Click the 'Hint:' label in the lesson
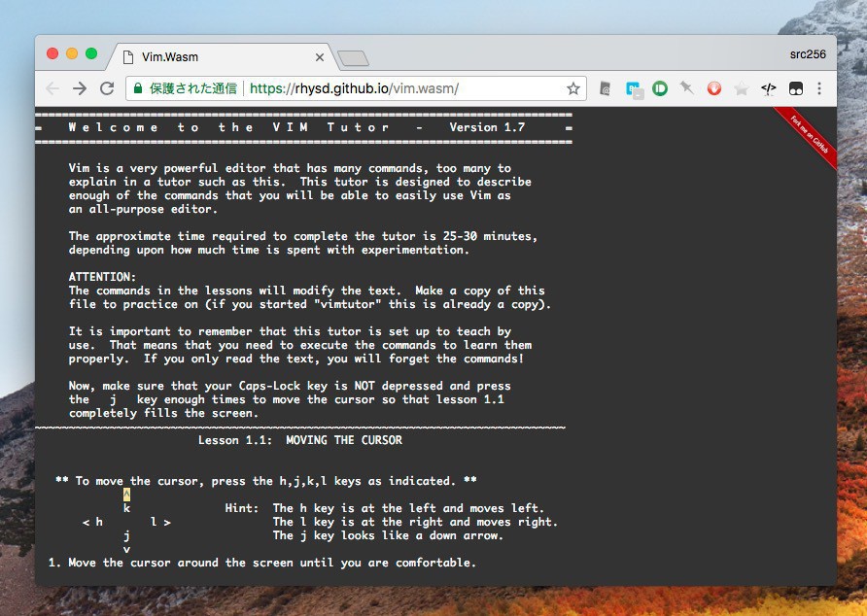This screenshot has height=616, width=867. (x=242, y=508)
